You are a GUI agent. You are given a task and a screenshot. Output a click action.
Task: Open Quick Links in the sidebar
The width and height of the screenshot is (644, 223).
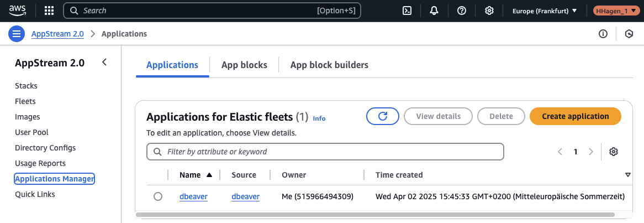tap(34, 194)
